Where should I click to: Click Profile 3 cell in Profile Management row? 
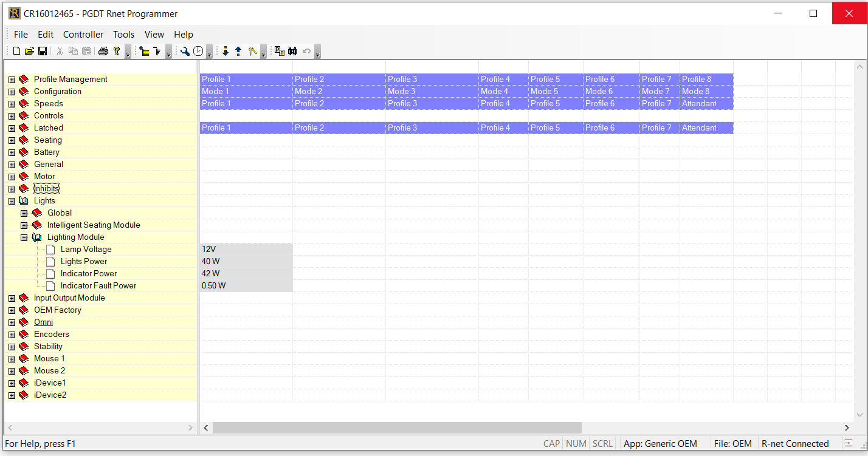[x=432, y=80]
